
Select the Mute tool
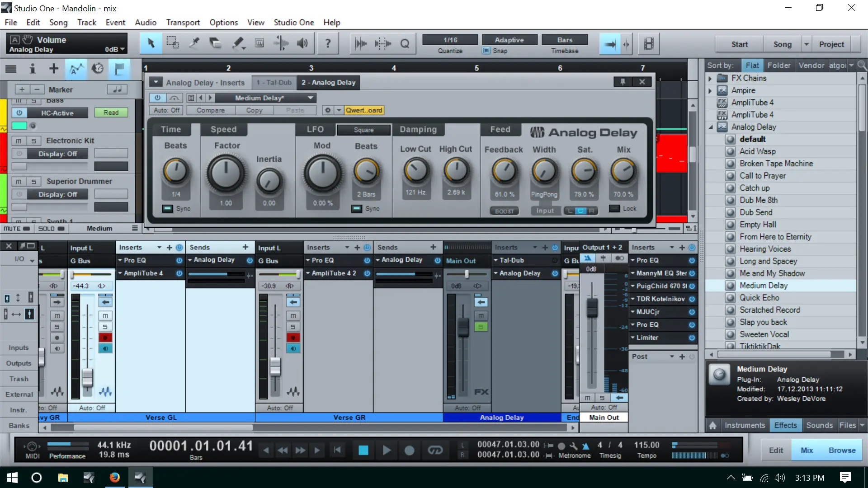pos(259,44)
